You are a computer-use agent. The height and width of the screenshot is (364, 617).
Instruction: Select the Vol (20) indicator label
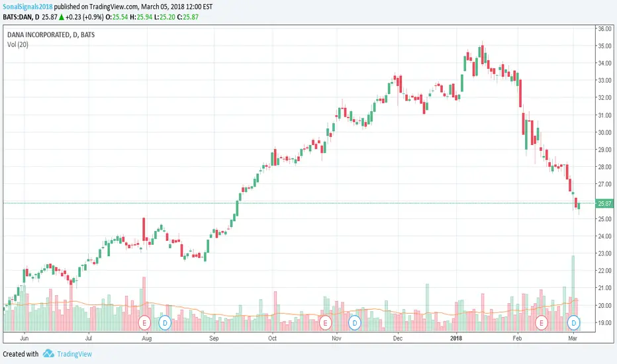click(x=18, y=44)
